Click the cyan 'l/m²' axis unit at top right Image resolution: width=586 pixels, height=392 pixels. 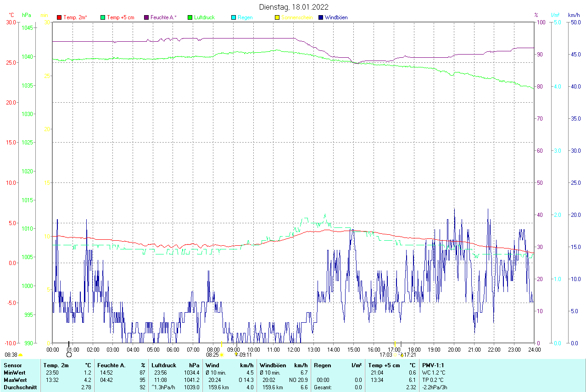click(x=555, y=15)
